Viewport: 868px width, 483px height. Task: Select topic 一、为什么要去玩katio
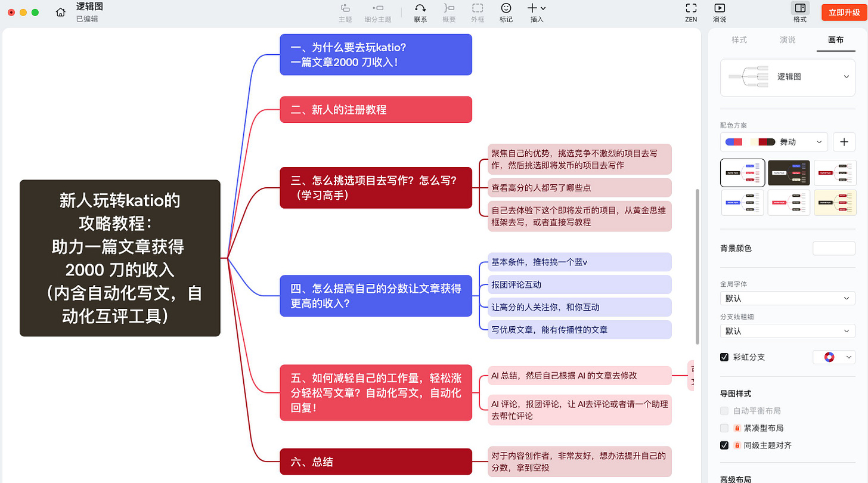tap(376, 54)
